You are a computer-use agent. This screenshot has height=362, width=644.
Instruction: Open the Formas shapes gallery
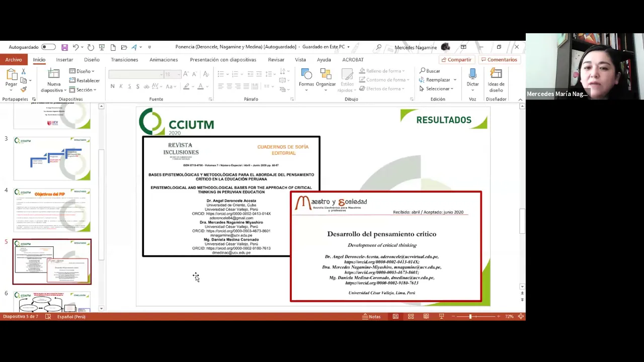pyautogui.click(x=306, y=79)
